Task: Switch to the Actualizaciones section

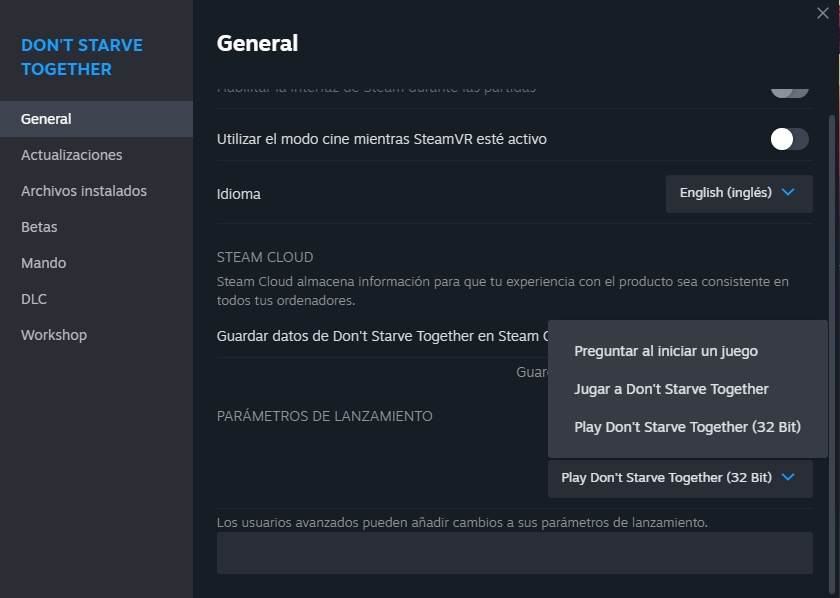Action: point(72,155)
